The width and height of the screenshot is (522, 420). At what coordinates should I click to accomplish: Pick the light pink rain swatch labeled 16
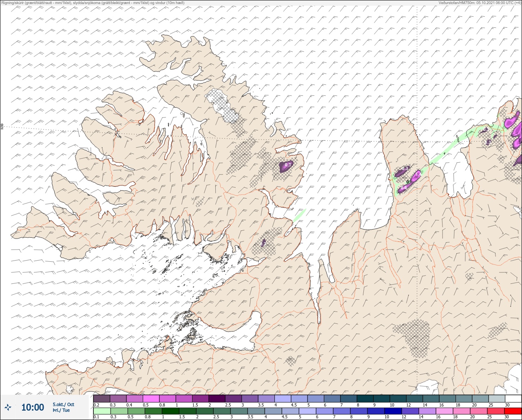[x=444, y=411]
